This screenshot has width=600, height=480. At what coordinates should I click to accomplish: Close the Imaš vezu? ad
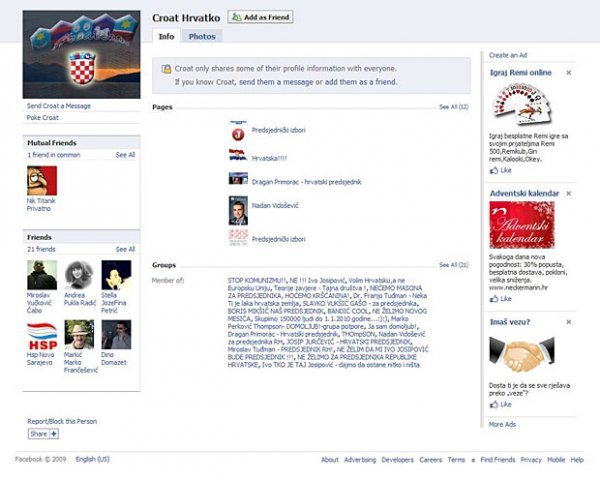(x=569, y=322)
